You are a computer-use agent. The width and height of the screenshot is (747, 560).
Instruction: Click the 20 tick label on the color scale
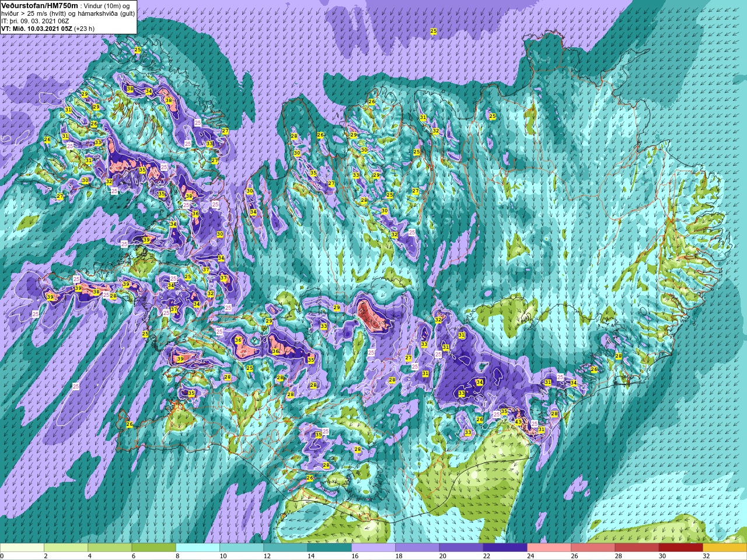point(443,556)
